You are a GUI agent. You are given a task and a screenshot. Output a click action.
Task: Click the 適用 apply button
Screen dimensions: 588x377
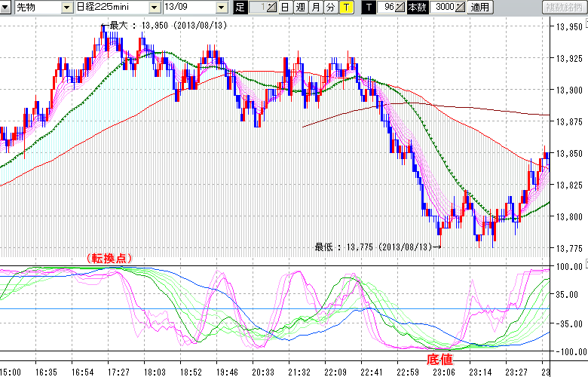tap(479, 8)
